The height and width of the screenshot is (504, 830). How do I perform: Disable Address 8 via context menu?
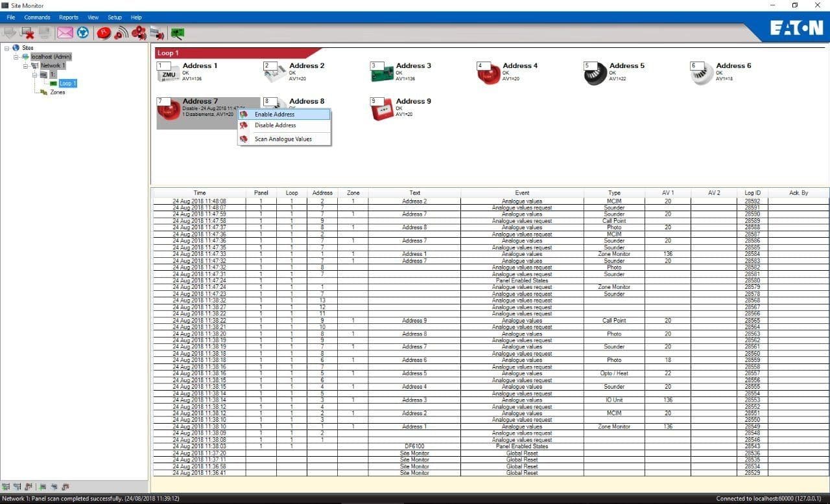[x=274, y=126]
